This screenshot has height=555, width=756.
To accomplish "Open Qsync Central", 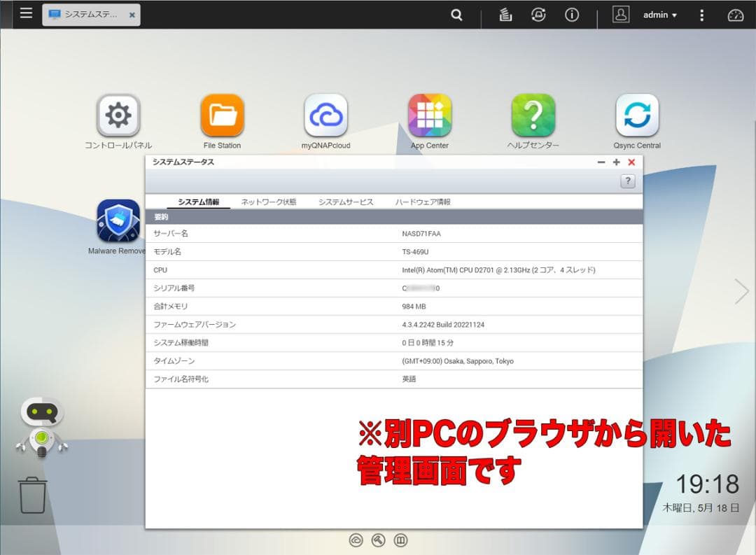I will (x=636, y=114).
